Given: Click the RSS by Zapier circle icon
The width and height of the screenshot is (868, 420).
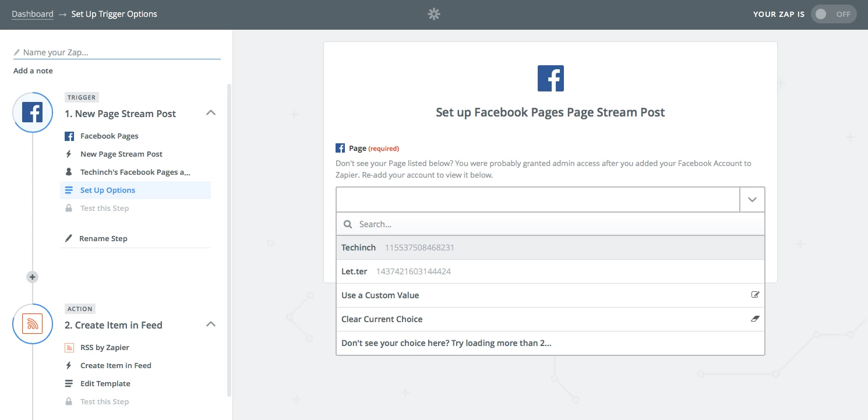Looking at the screenshot, I should 33,324.
